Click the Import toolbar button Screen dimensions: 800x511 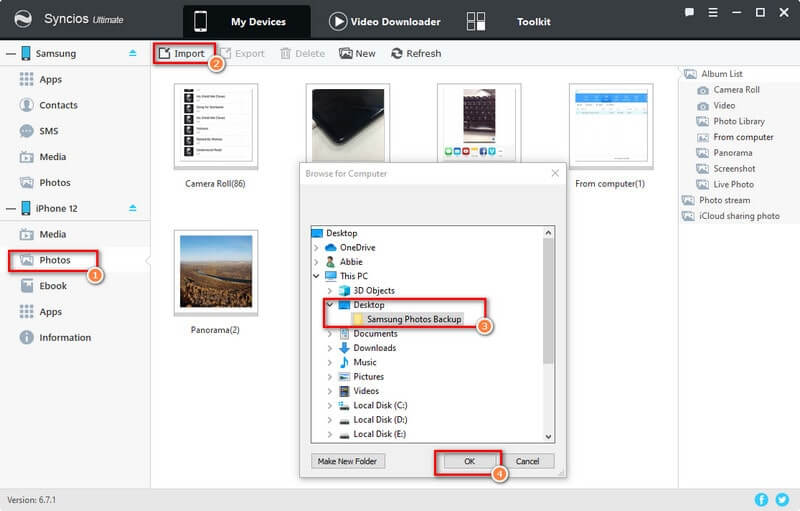182,54
